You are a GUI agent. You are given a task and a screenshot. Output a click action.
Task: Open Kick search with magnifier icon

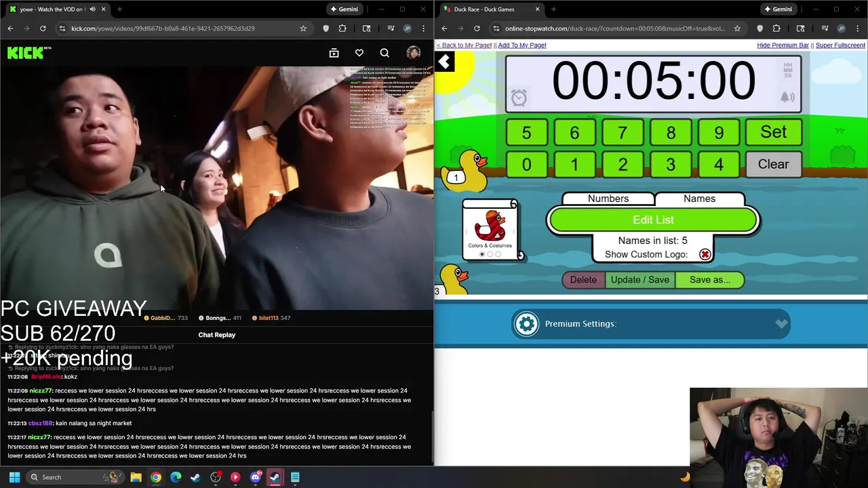384,53
